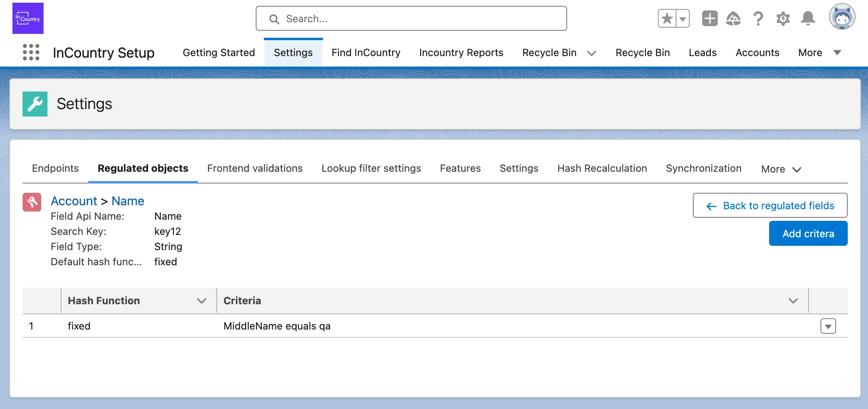
Task: Open the global actions plus icon
Action: click(x=710, y=18)
